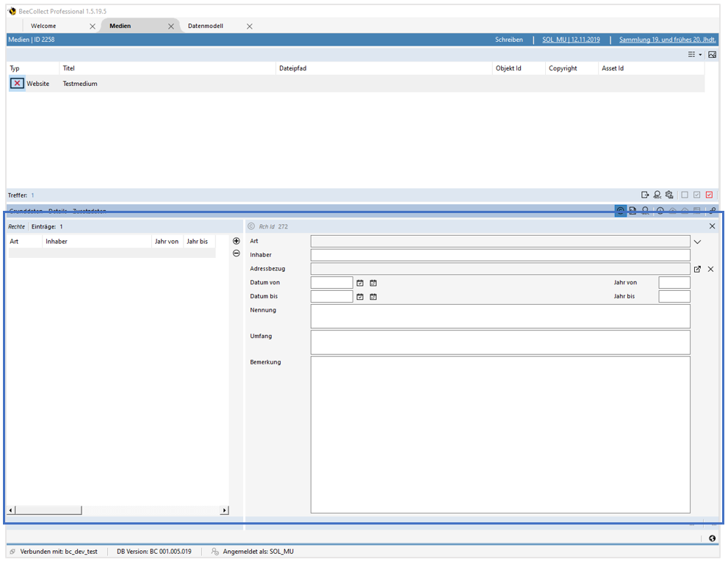Clear the Adressbezug field with X icon

[710, 270]
